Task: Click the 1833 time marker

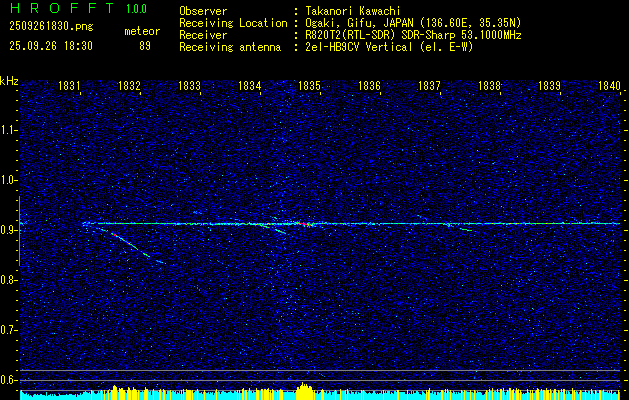Action: (x=189, y=85)
